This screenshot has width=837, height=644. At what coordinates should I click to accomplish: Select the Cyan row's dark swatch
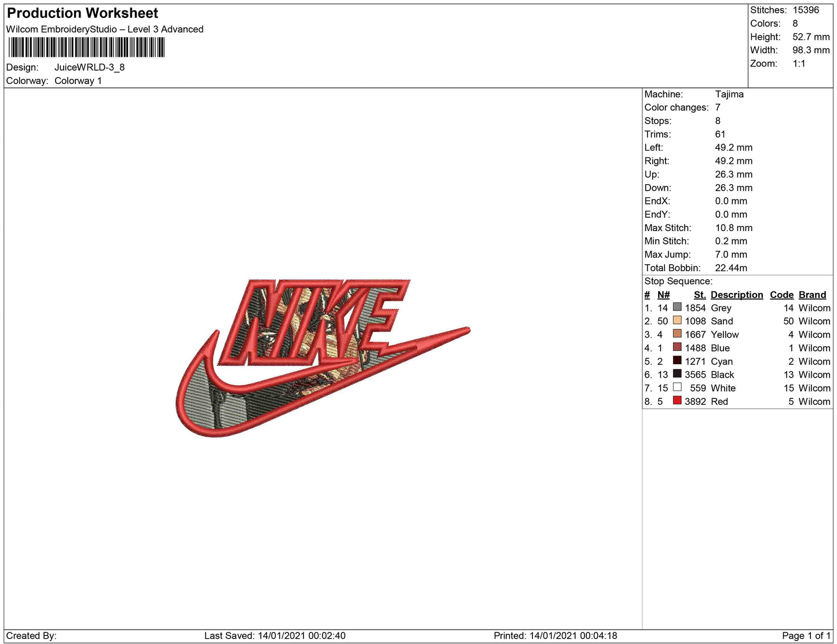(x=677, y=360)
